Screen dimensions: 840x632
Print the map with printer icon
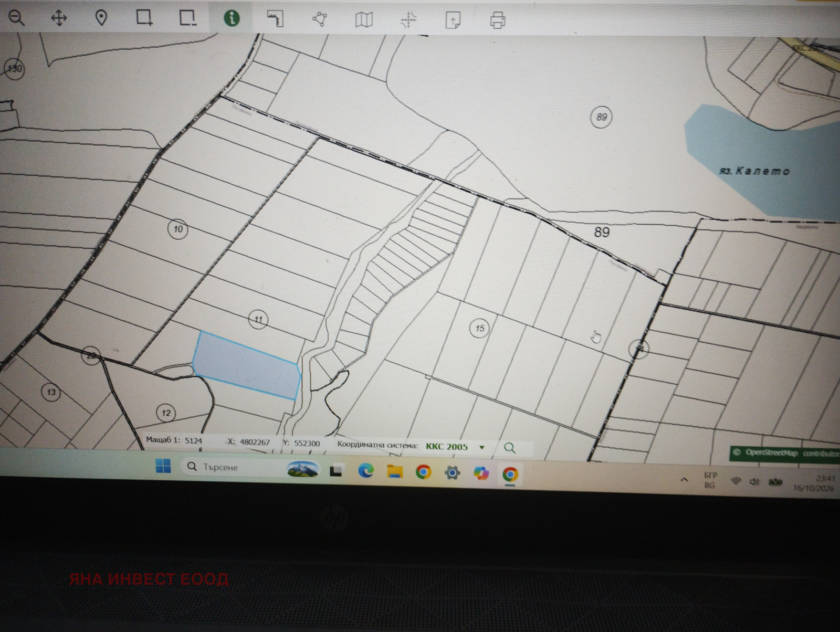(x=498, y=20)
